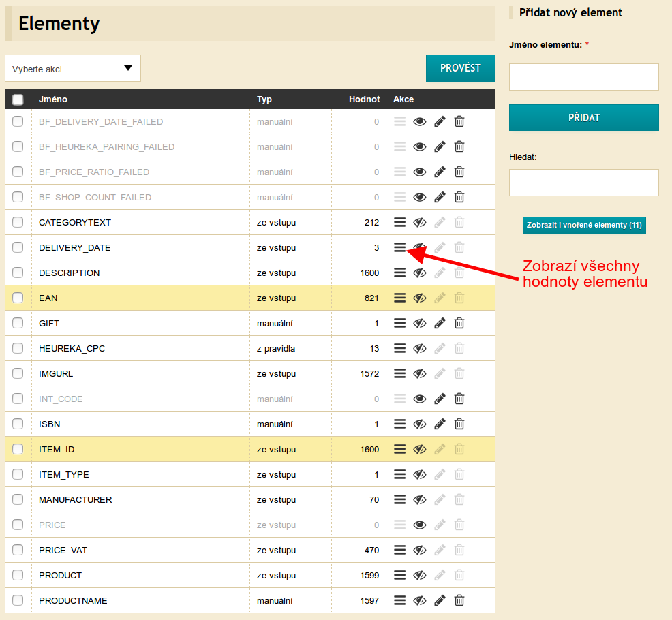
Task: Open the 'Vyberte akci' dropdown
Action: (x=73, y=69)
